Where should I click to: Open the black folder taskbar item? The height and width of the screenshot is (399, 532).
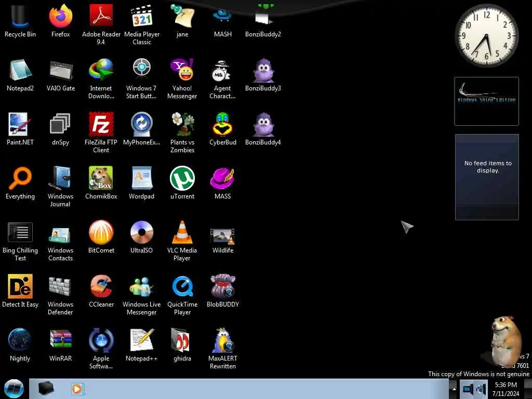46,389
